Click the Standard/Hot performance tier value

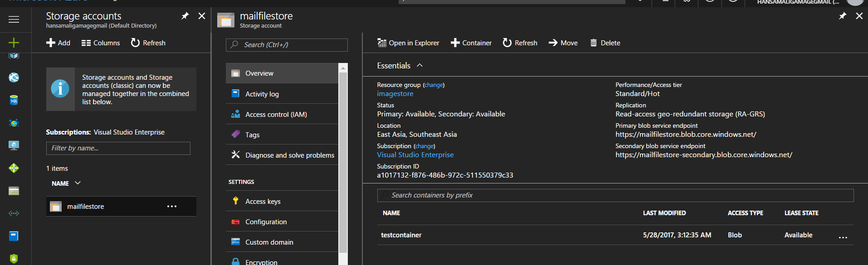[638, 94]
